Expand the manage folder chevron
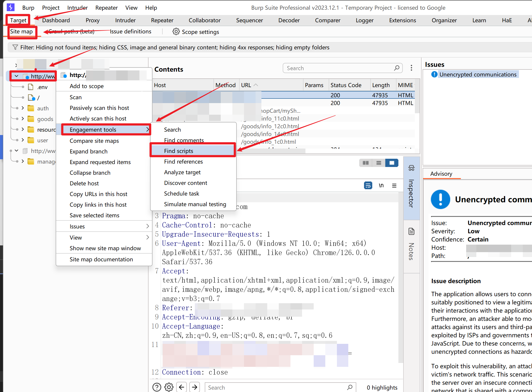This screenshot has width=532, height=392. click(23, 161)
